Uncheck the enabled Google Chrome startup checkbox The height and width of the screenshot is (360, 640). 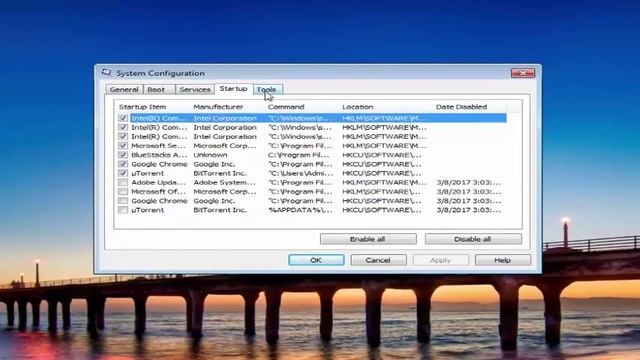click(122, 164)
